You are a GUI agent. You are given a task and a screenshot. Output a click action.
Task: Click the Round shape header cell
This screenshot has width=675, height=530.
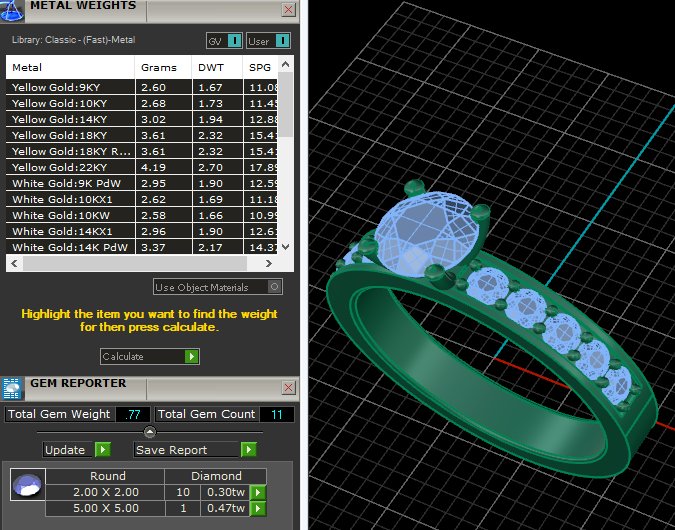click(x=105, y=476)
